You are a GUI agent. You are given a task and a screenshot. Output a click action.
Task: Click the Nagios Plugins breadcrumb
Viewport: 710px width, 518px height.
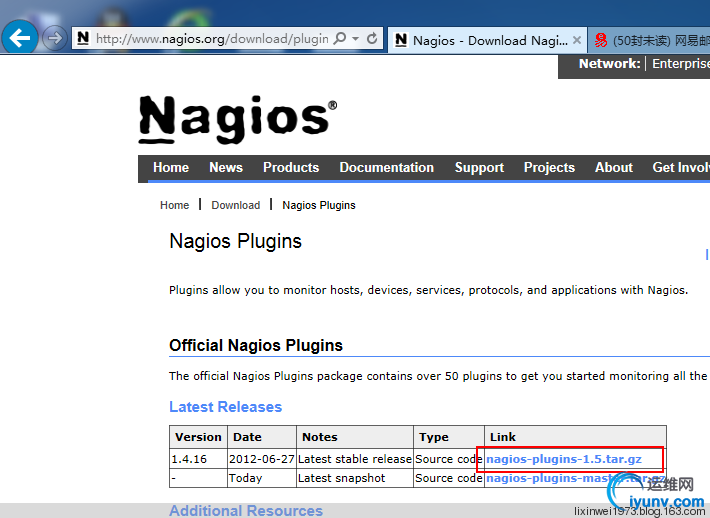(319, 205)
